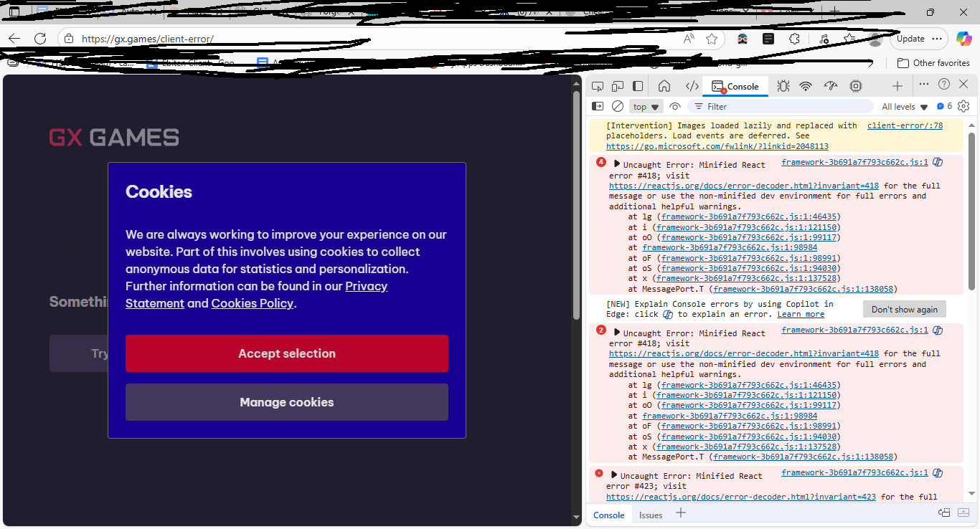Select the Console tab in bottom drawer
980x529 pixels.
[x=608, y=515]
